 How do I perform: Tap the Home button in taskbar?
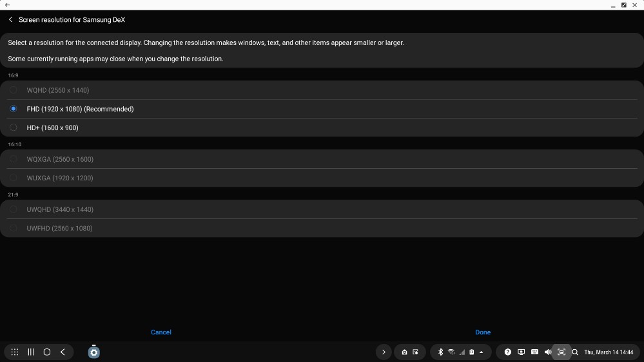pyautogui.click(x=47, y=352)
